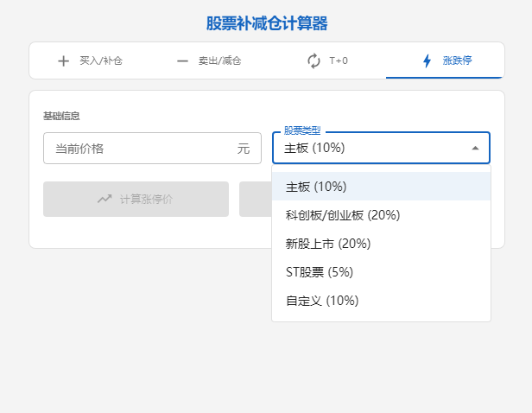
Task: Select the circular arrows T+0 icon
Action: tap(313, 61)
